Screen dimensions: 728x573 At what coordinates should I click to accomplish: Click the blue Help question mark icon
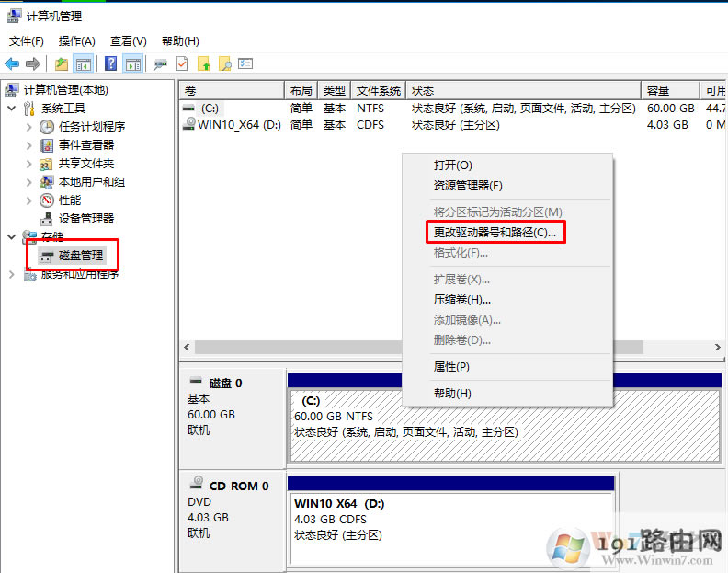pos(110,63)
